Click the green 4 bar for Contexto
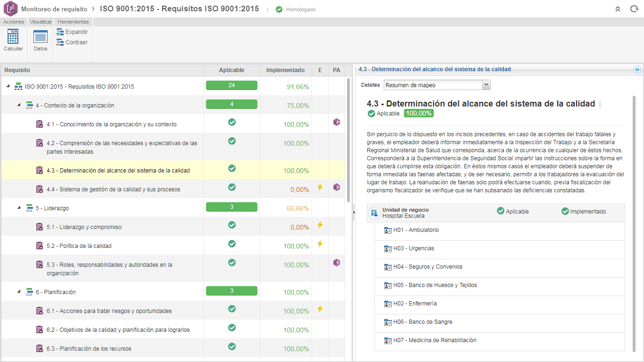The width and height of the screenshot is (644, 362). [231, 104]
